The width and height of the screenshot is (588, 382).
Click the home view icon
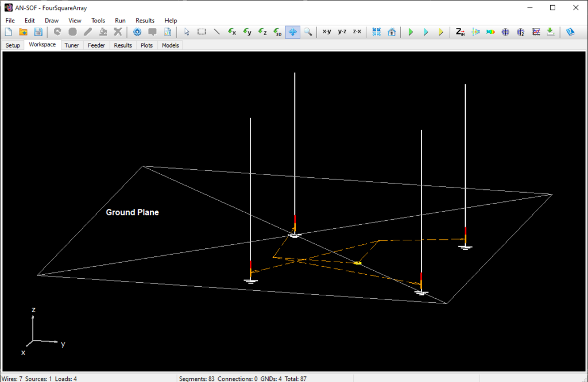(x=392, y=32)
